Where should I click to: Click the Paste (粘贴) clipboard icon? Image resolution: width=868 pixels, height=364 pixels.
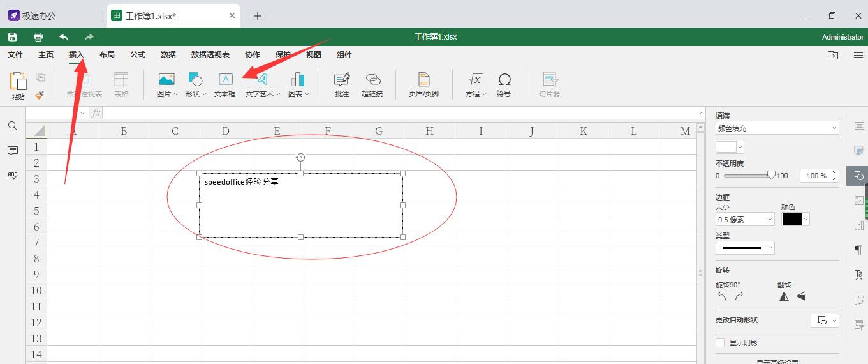click(x=18, y=81)
